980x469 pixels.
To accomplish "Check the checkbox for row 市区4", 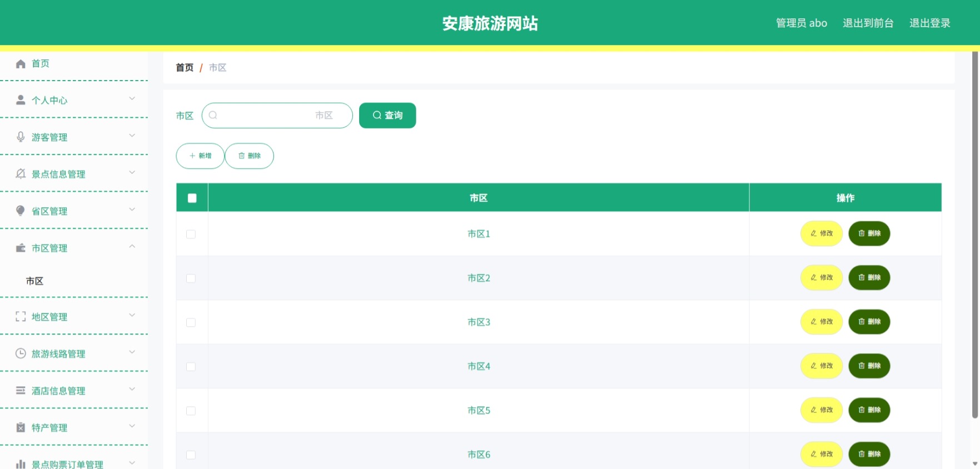I will [191, 367].
